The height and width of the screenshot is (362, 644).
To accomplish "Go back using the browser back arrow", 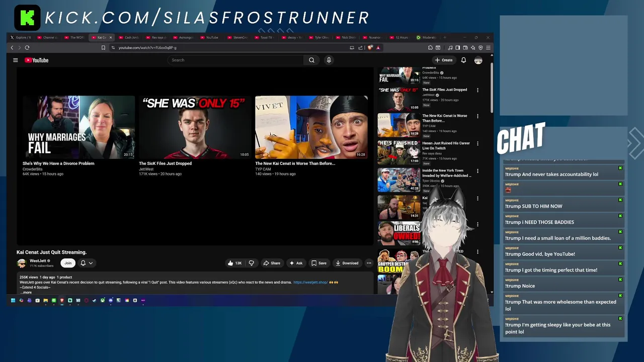I will [12, 48].
